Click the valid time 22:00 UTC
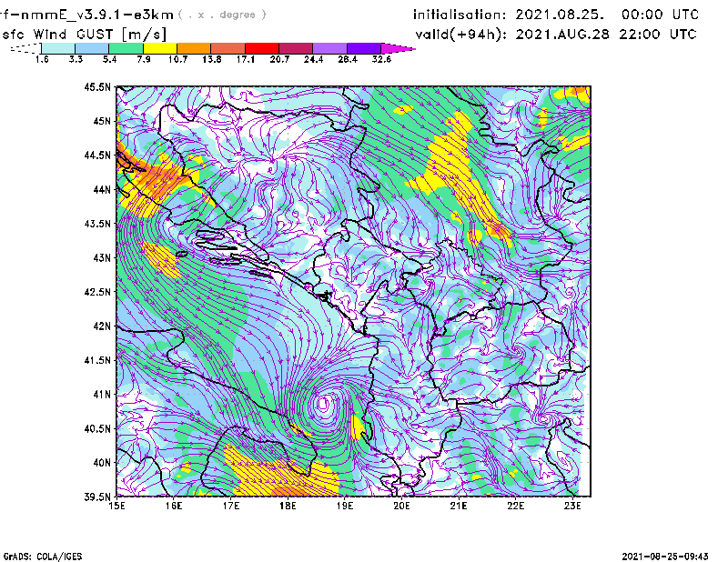The image size is (728, 562). (658, 35)
